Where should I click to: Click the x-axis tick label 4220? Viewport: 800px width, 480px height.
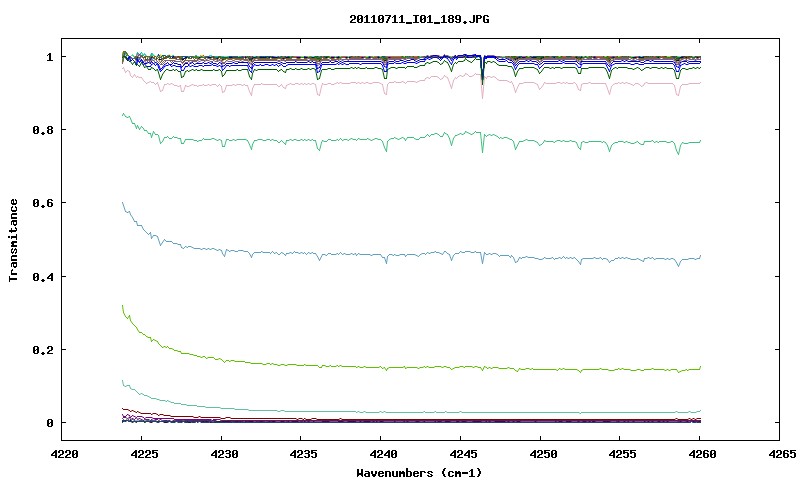64,454
